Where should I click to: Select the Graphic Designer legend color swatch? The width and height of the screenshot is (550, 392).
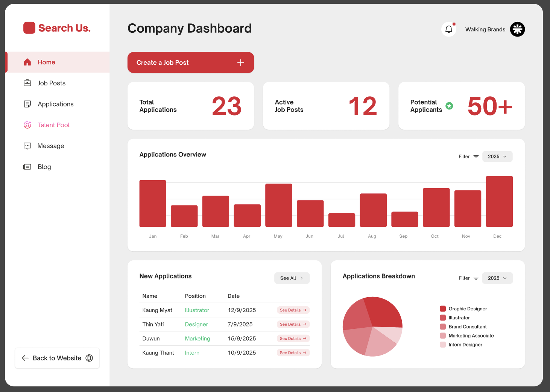tap(443, 309)
